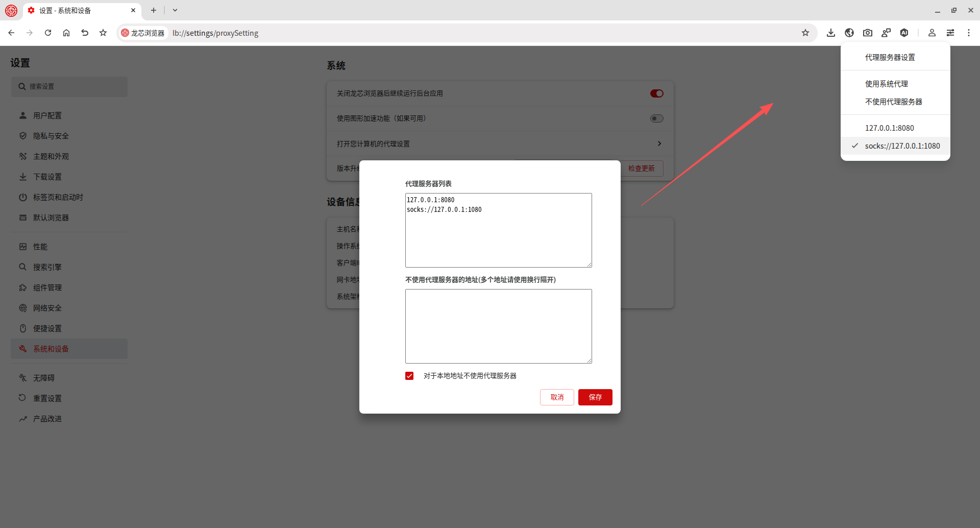Click the 取消 button

(x=557, y=397)
